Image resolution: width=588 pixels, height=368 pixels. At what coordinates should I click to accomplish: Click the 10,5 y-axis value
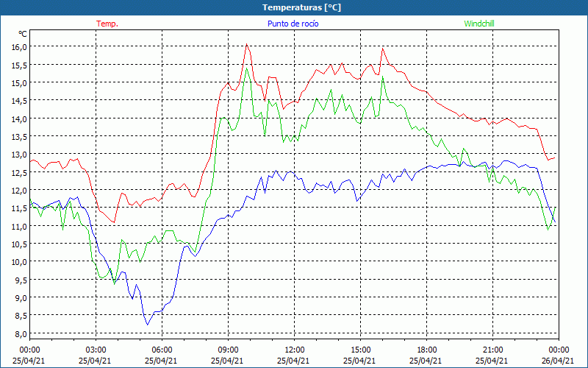(x=19, y=244)
